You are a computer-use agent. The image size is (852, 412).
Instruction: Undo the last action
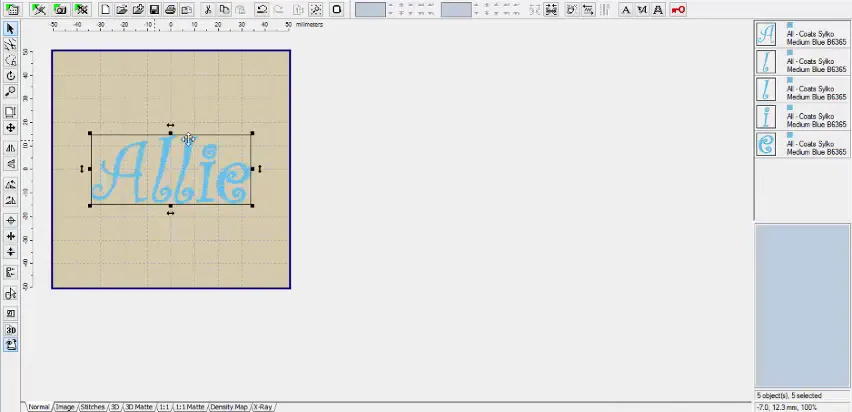click(262, 9)
